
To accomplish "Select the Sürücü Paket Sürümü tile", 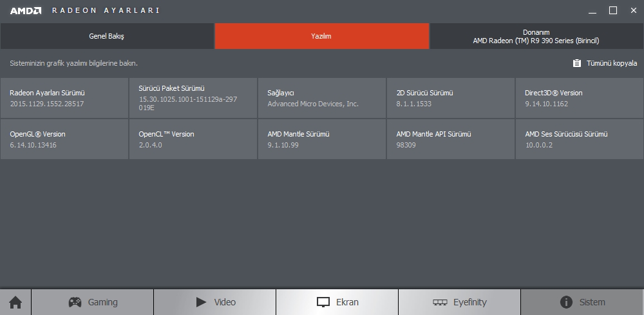I will coord(193,98).
